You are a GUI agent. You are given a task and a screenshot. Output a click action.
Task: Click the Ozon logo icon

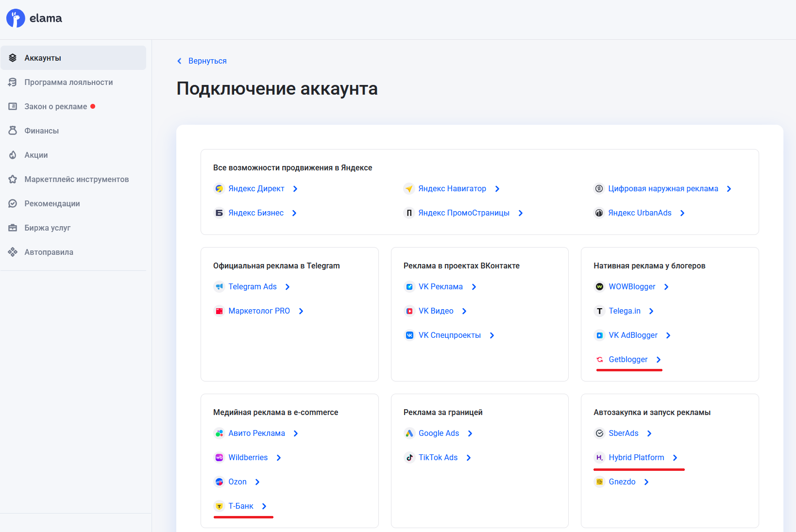(220, 482)
